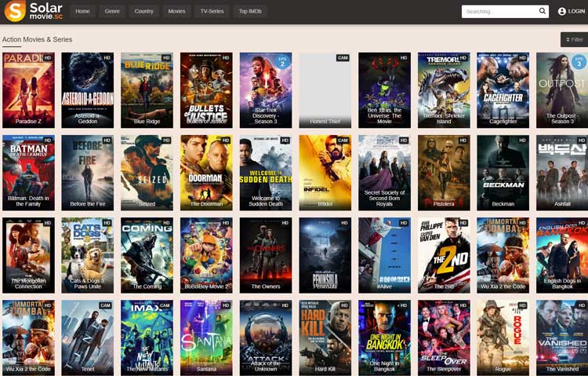Open the Honest Thief blank poster

point(325,90)
